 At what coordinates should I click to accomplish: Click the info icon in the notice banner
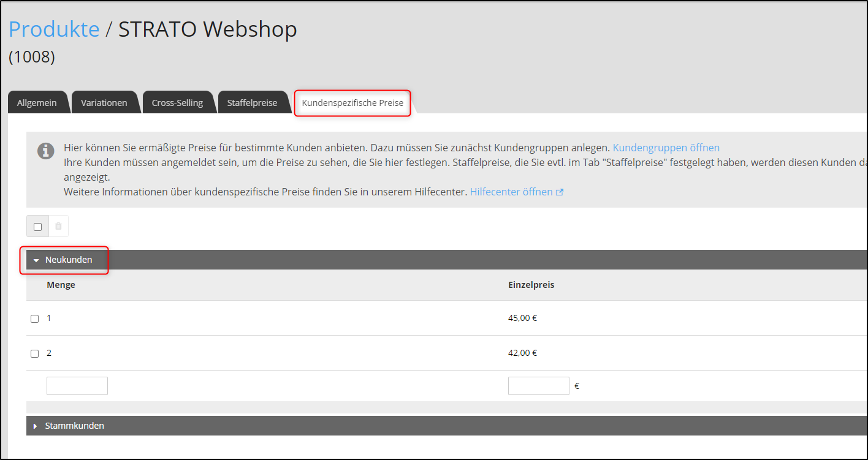(x=45, y=151)
